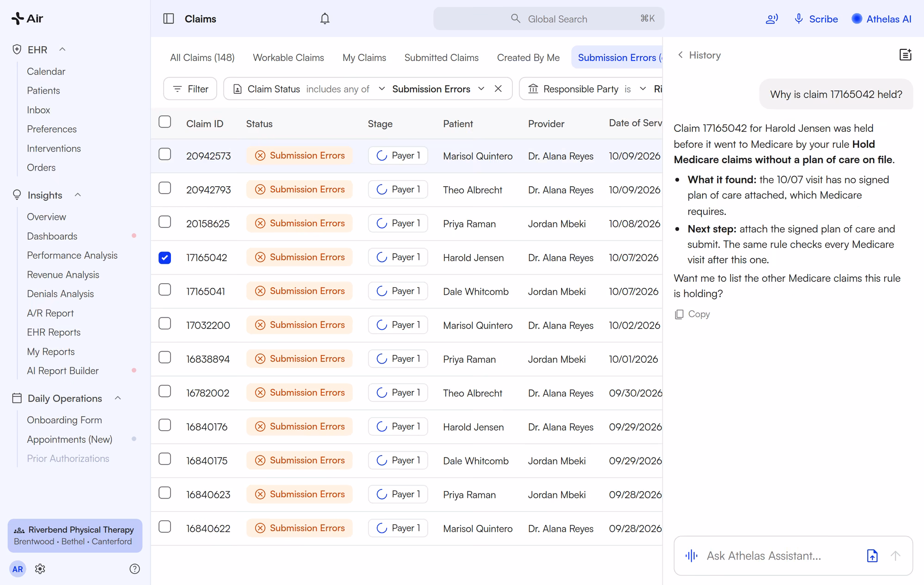Send message arrow in assistant box
This screenshot has width=924, height=585.
[895, 555]
